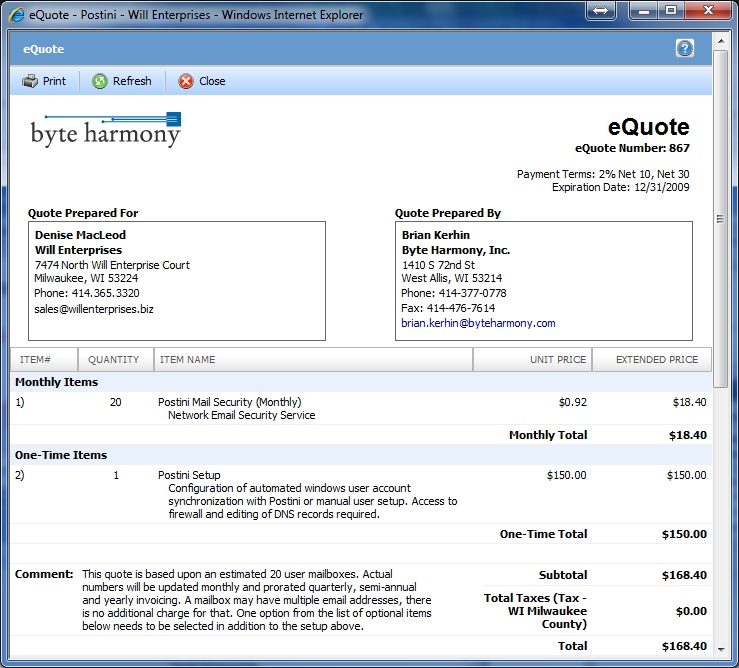This screenshot has width=739, height=668.
Task: Click scrollbar down arrow
Action: [720, 650]
